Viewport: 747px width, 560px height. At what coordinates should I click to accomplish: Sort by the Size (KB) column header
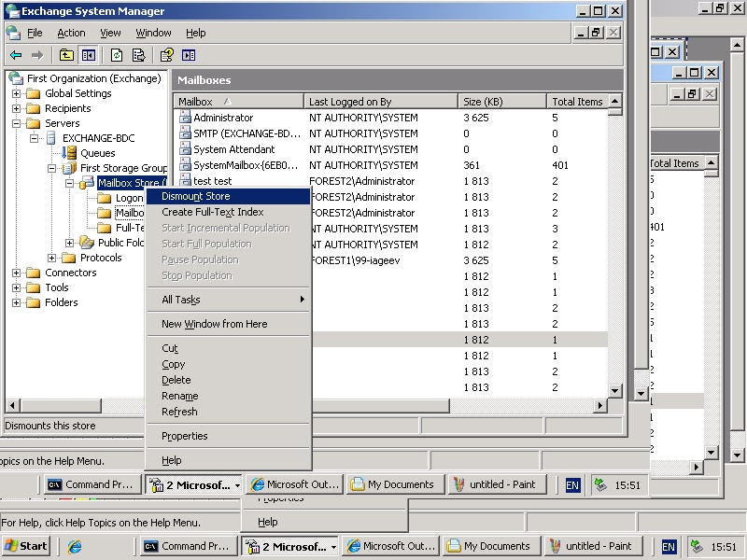click(x=502, y=102)
